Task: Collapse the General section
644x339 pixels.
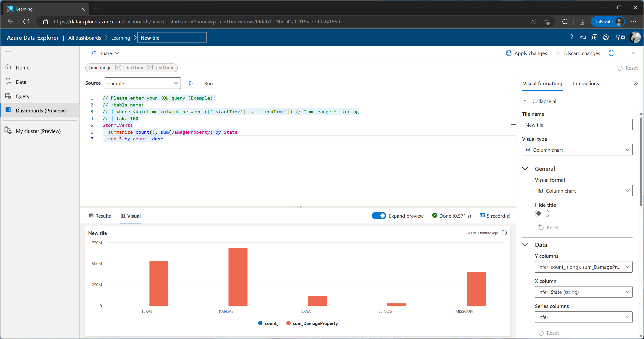Action: click(525, 169)
